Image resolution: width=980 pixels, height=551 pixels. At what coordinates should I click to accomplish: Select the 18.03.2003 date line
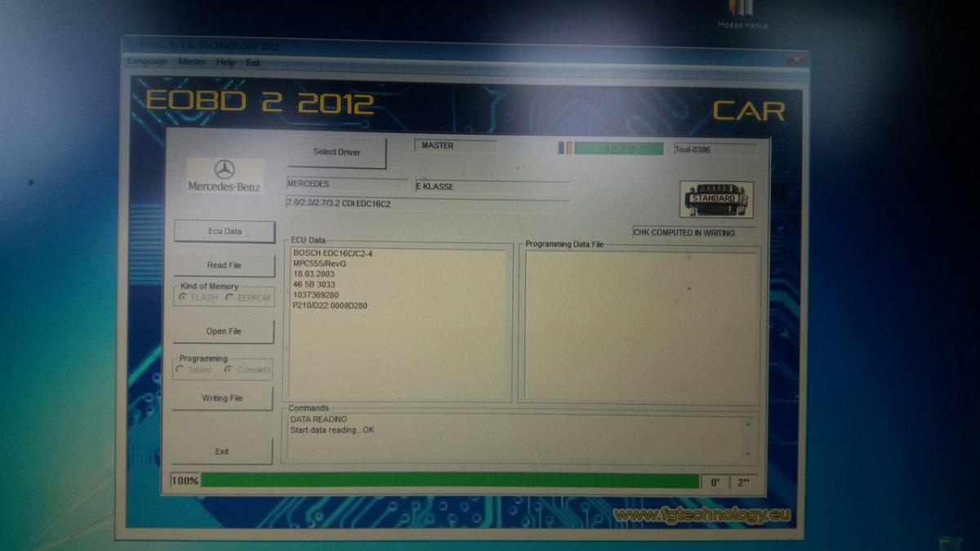click(x=314, y=274)
